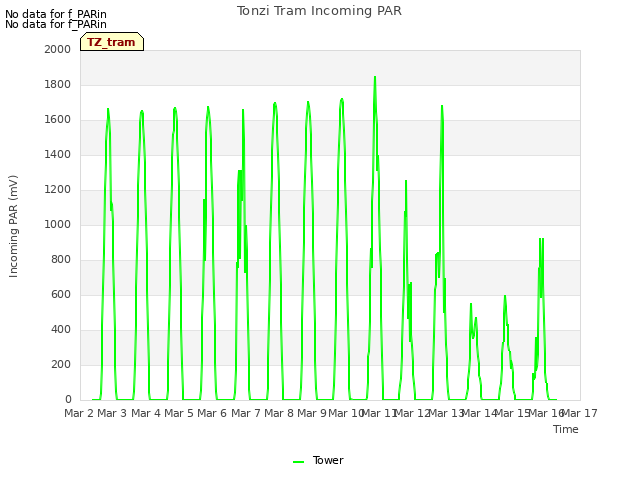
Task: Click y-axis value 800
Action: (61, 260)
